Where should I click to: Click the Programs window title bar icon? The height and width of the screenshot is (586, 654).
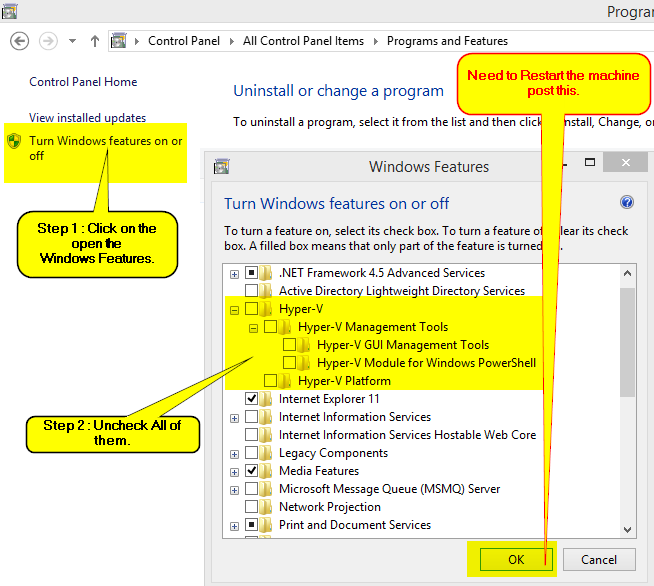click(9, 11)
